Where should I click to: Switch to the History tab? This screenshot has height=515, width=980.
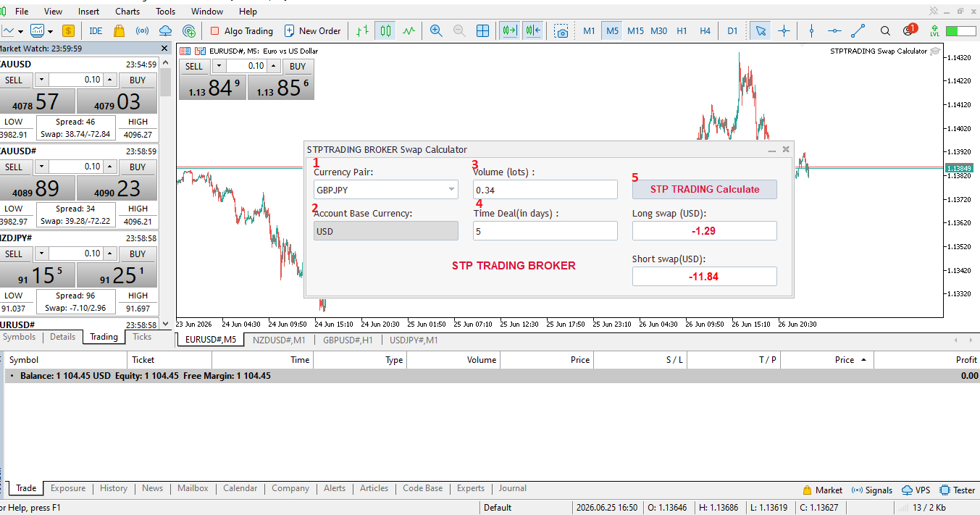[114, 489]
